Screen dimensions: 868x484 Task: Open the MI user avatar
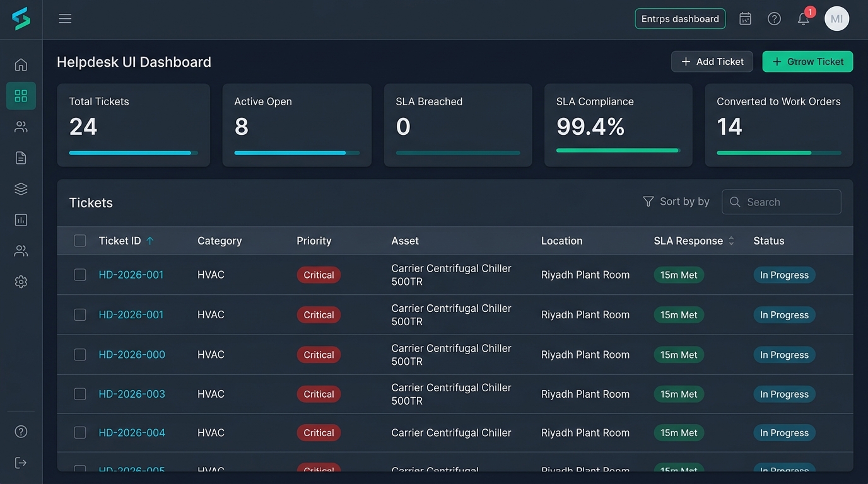coord(836,19)
